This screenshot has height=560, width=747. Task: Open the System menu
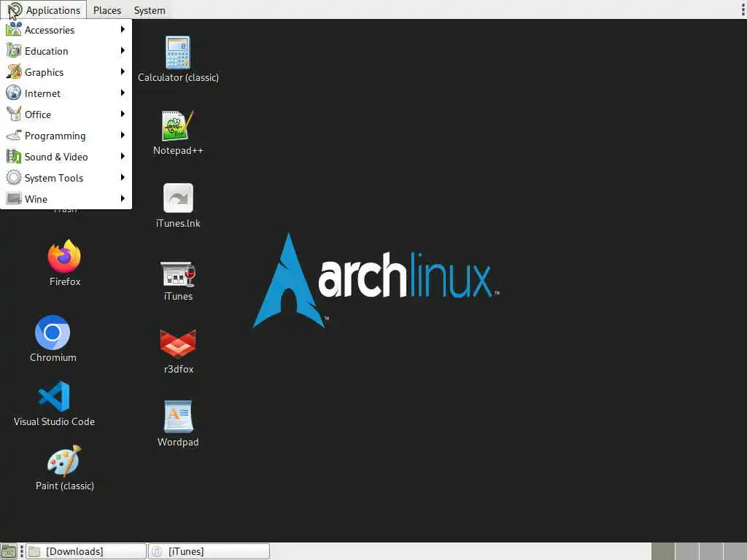150,10
